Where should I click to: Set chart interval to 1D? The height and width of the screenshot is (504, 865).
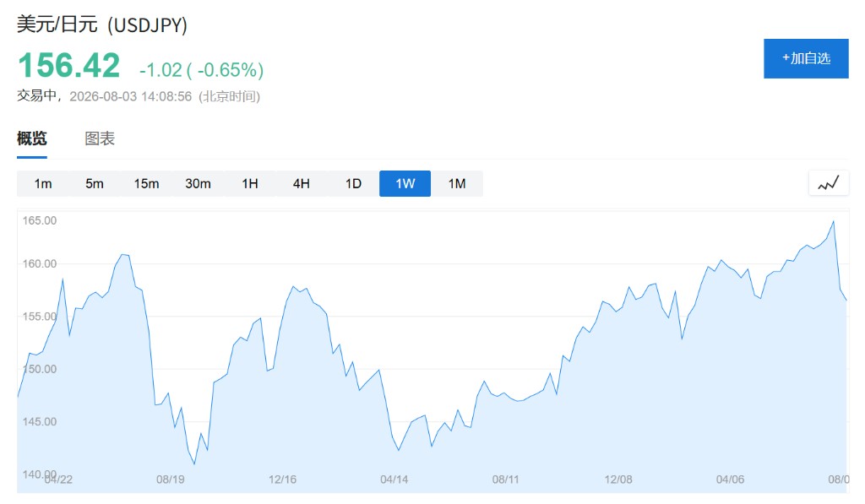click(353, 184)
